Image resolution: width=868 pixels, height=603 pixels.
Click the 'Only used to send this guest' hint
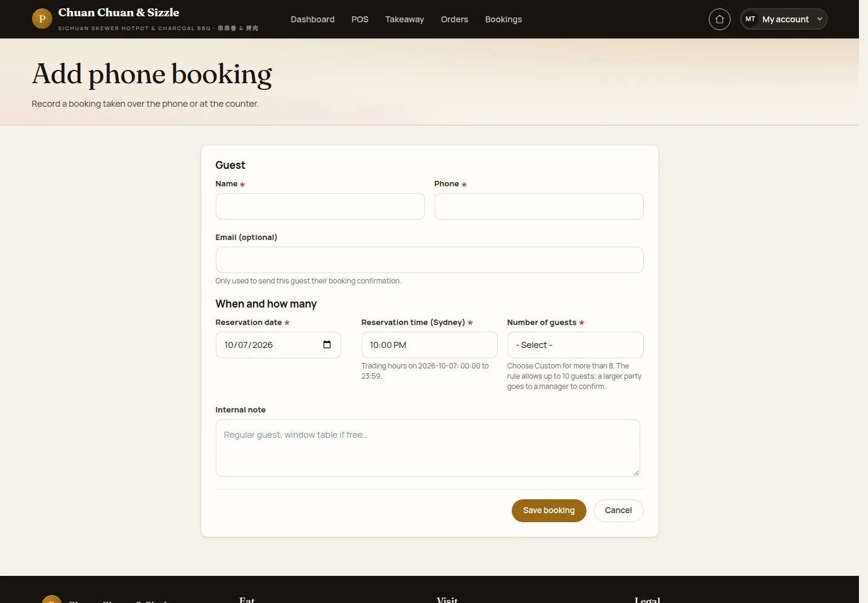[308, 281]
